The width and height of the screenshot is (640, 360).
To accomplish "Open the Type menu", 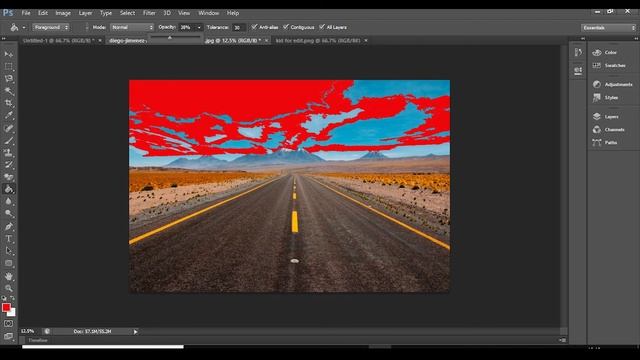I will [106, 13].
